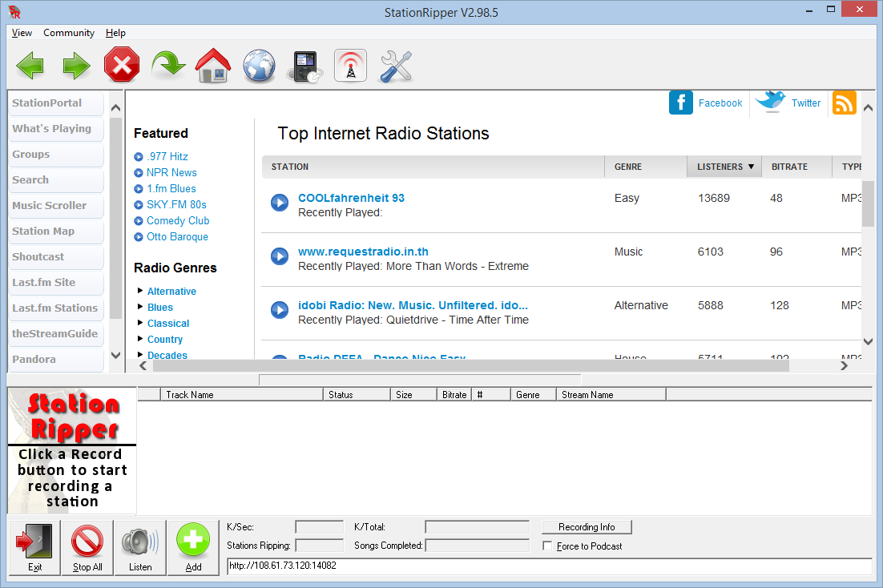The width and height of the screenshot is (883, 588).
Task: Select the Pandora sidebar tab
Action: [x=56, y=360]
